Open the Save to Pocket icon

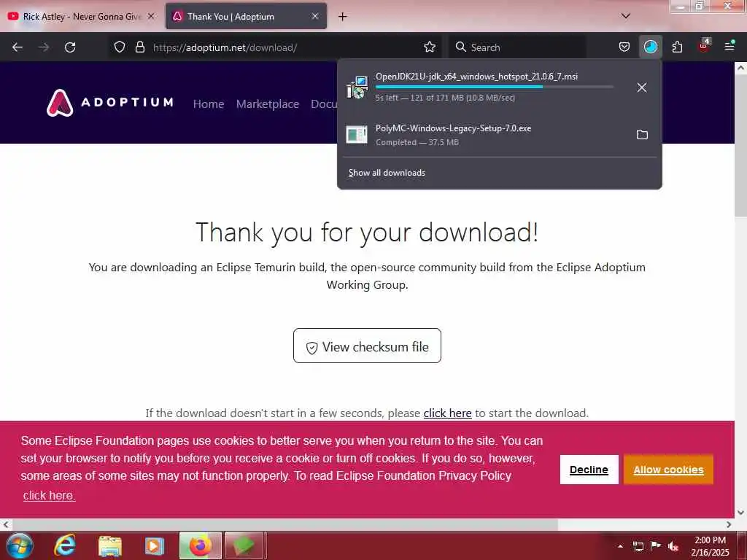point(624,47)
